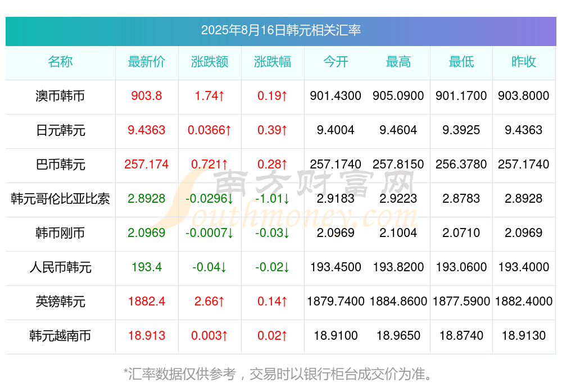This screenshot has width=562, height=392.
Task: Click the '韩币刚币' row name
Action: coord(60,233)
